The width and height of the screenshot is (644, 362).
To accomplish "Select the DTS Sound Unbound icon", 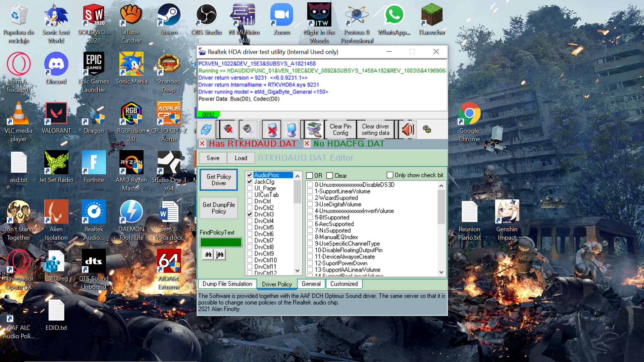I will click(94, 269).
